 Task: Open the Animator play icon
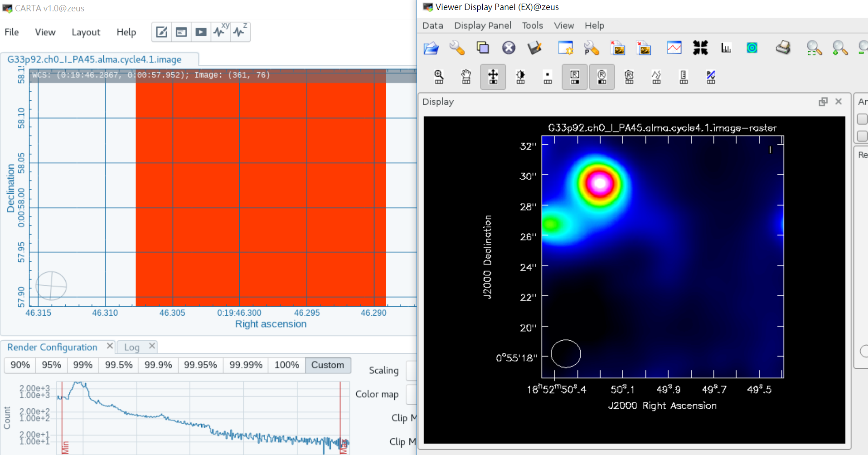click(x=201, y=32)
